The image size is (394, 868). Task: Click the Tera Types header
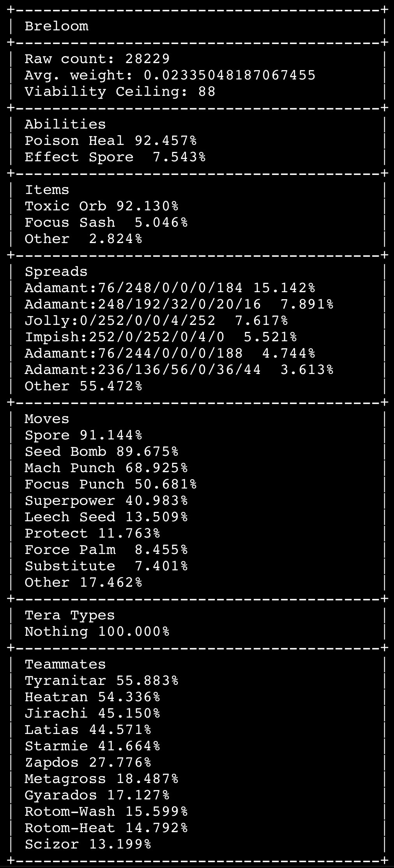click(70, 615)
